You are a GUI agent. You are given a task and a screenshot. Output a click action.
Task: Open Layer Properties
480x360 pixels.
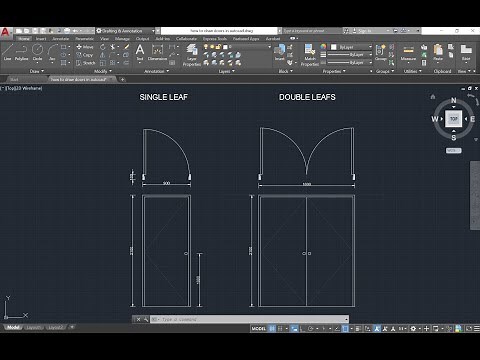(192, 55)
